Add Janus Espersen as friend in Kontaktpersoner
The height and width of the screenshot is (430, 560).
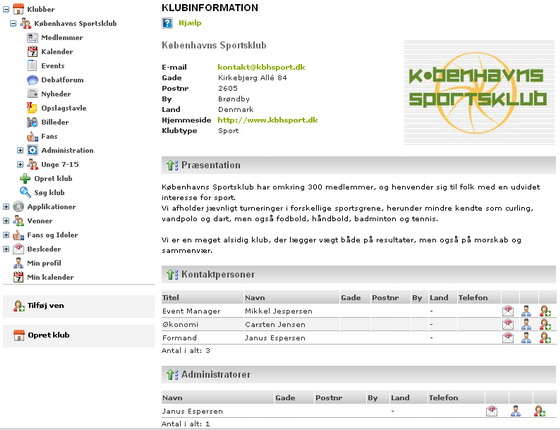coord(545,338)
